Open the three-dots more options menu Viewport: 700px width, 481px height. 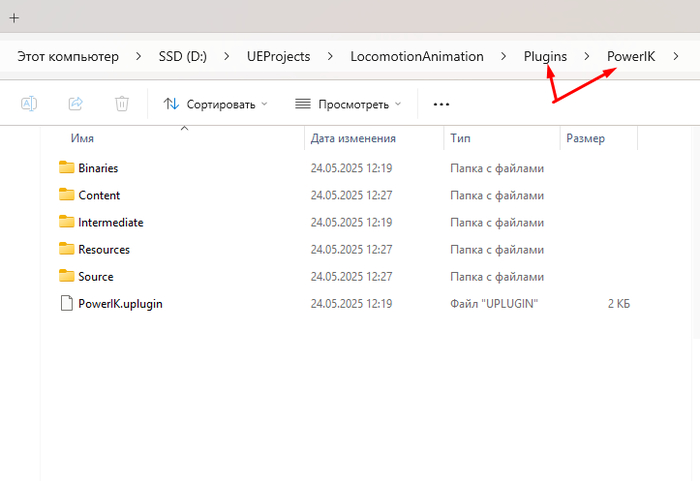441,104
